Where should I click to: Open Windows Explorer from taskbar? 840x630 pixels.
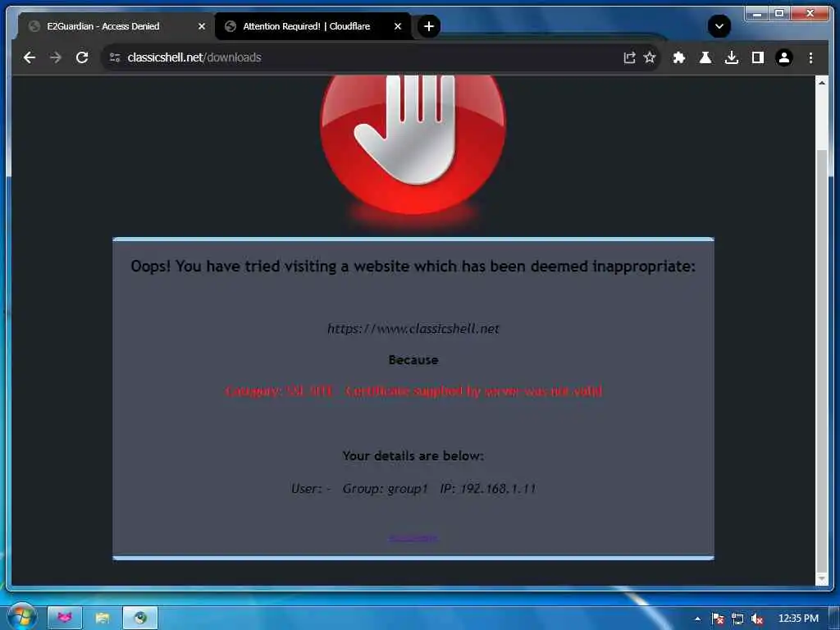[103, 618]
